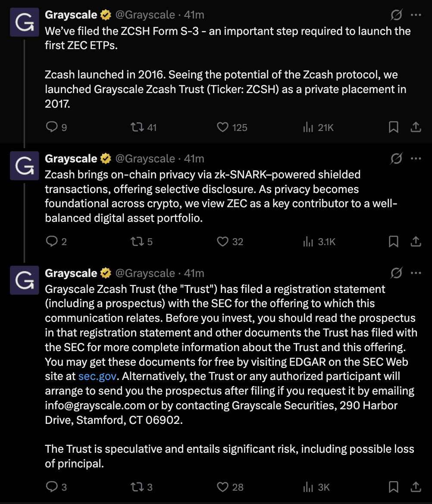Open more options on the zk-SNARK tweet
The height and width of the screenshot is (504, 432).
tap(416, 159)
